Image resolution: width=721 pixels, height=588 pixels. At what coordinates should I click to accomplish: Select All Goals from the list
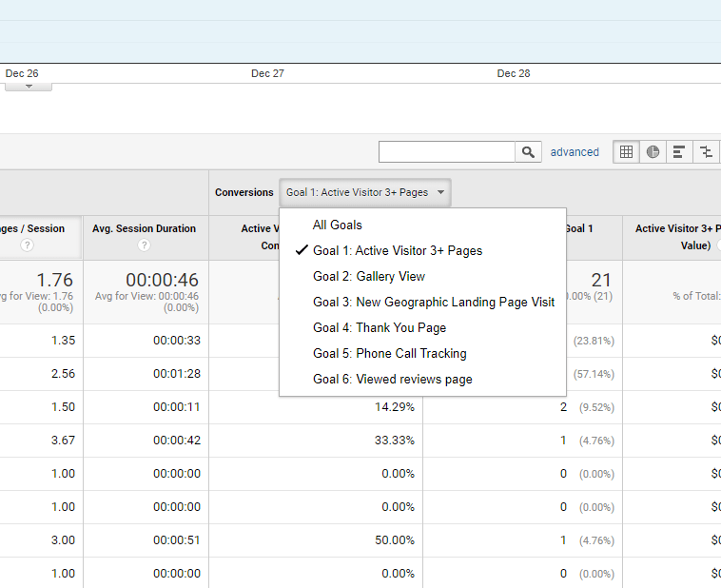click(x=337, y=225)
